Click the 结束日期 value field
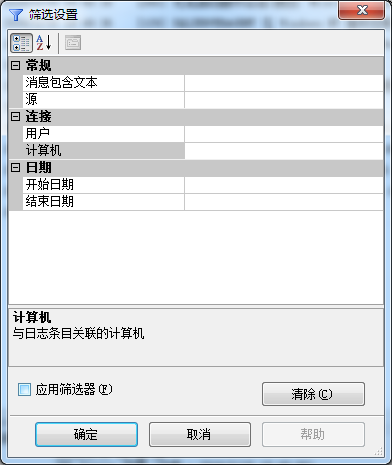This screenshot has height=465, width=392. pyautogui.click(x=284, y=202)
